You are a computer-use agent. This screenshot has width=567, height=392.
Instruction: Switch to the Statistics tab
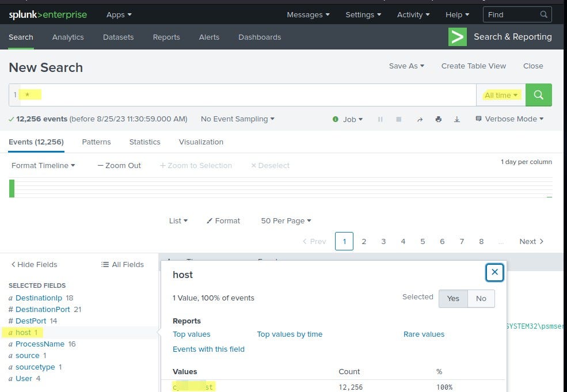[144, 142]
